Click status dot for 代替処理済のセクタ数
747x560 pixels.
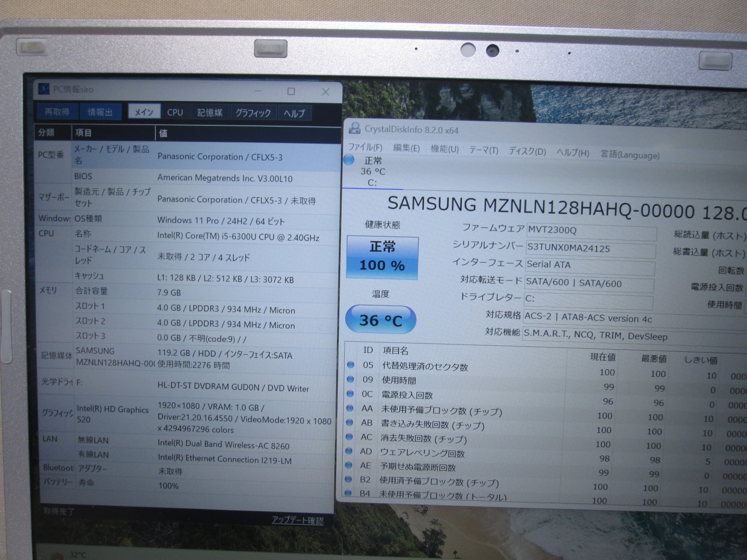tap(350, 365)
